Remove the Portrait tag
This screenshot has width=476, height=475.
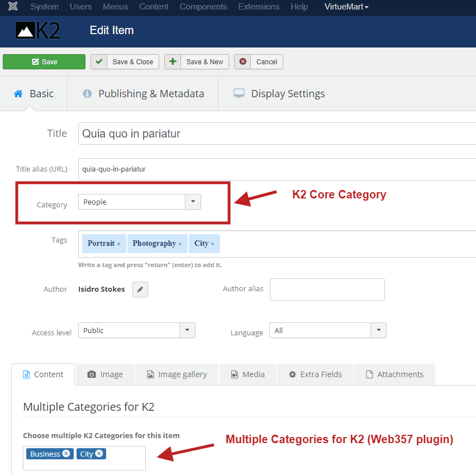pyautogui.click(x=118, y=244)
